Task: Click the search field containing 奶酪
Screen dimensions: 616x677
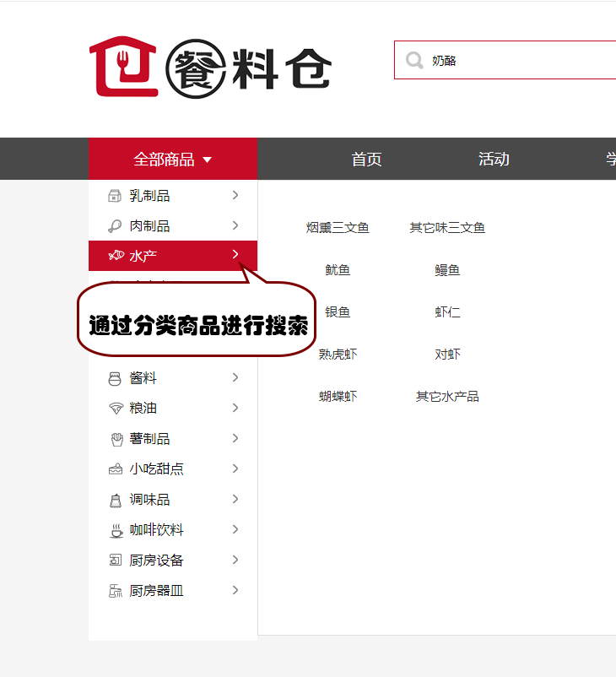Action: 515,61
